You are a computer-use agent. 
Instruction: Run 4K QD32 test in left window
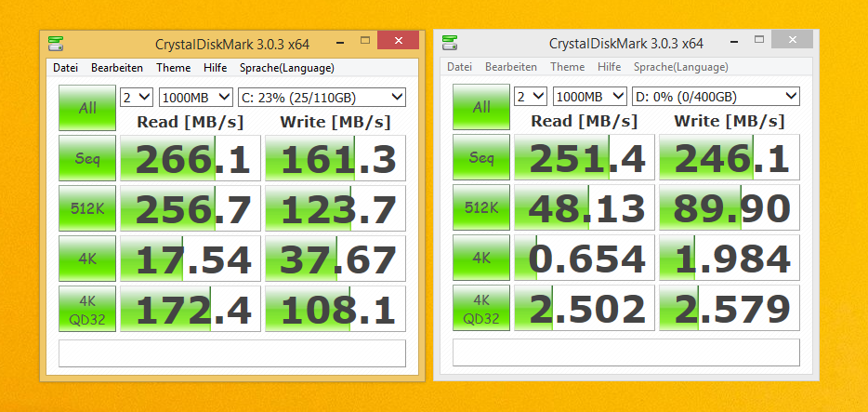(87, 309)
